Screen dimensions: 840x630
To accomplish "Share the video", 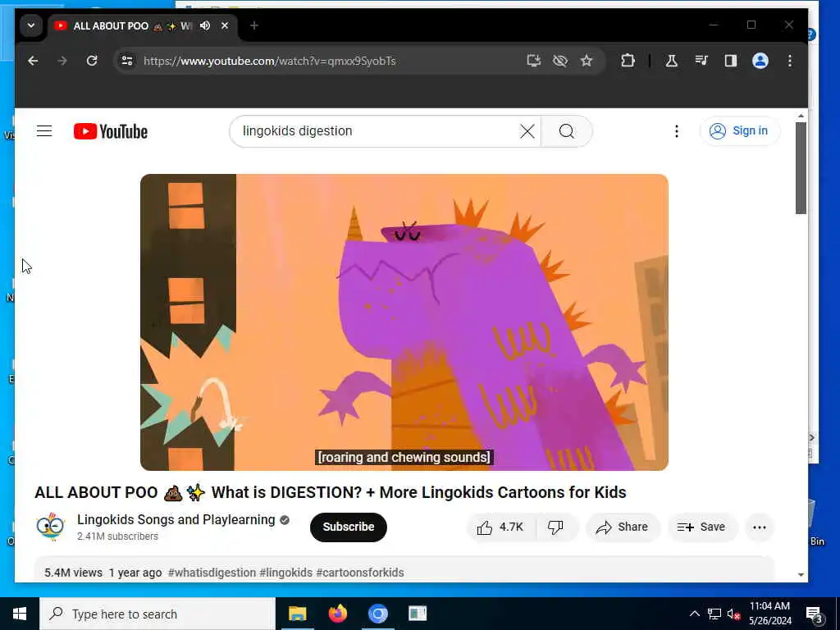I will tap(622, 527).
